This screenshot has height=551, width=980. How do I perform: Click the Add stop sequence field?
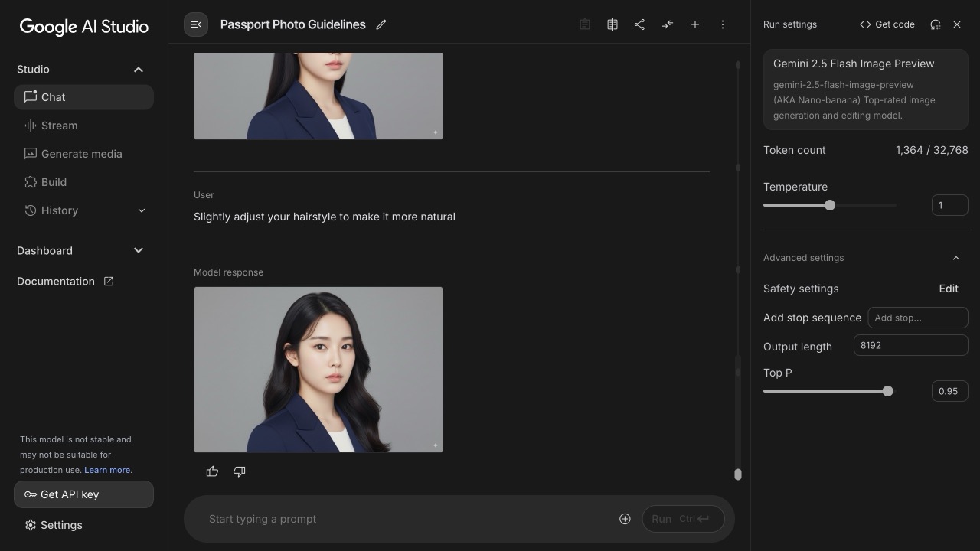tap(918, 318)
